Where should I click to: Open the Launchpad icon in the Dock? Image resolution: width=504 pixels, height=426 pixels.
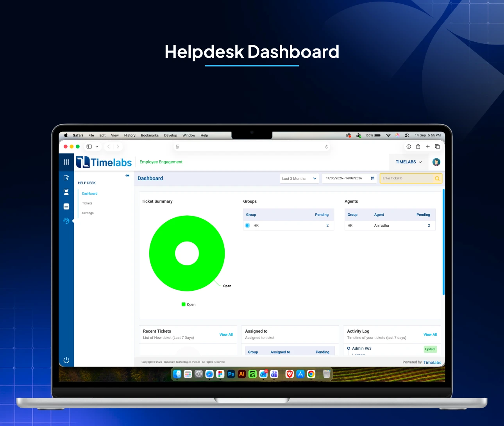[188, 374]
